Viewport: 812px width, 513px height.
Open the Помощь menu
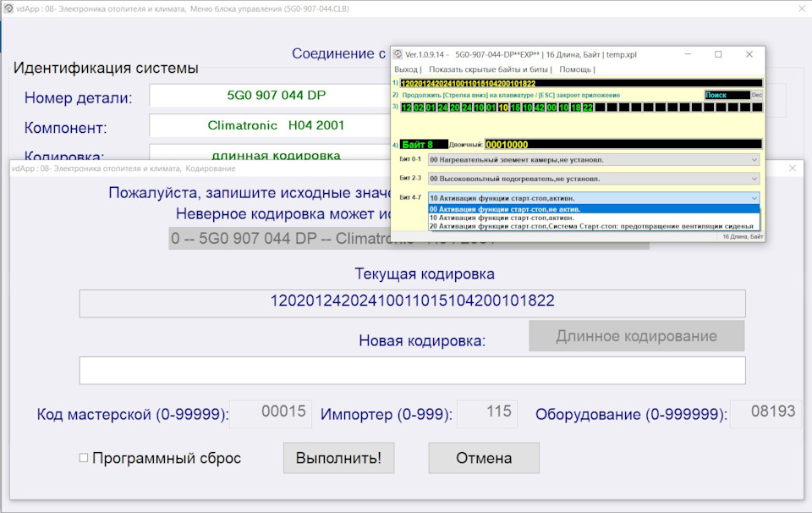pyautogui.click(x=575, y=69)
